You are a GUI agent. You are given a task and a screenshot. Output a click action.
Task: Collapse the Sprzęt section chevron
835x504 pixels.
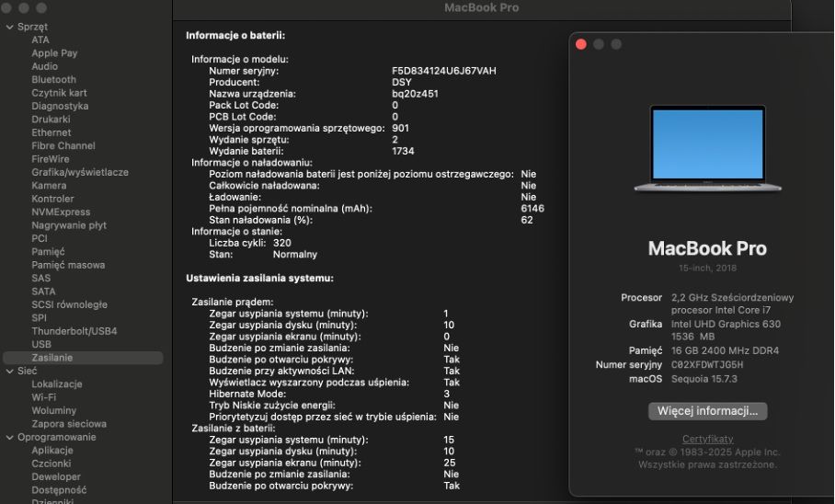click(x=9, y=27)
